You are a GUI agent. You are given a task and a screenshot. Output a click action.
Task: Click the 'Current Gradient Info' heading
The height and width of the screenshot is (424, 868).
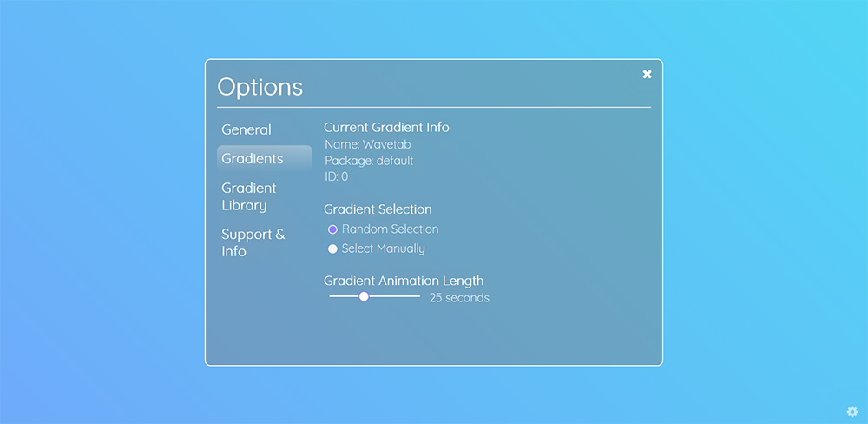(x=386, y=128)
